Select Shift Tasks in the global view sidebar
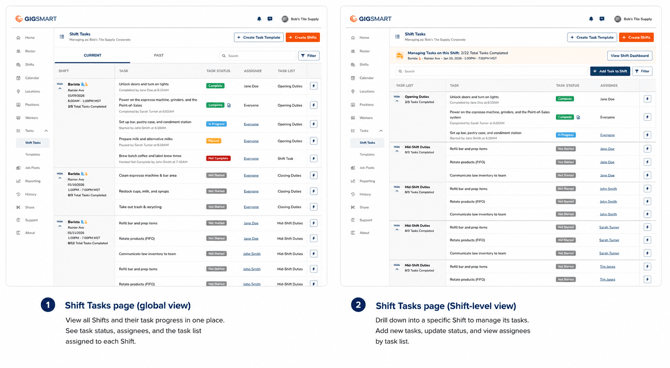This screenshot has height=368, width=670. coord(33,143)
